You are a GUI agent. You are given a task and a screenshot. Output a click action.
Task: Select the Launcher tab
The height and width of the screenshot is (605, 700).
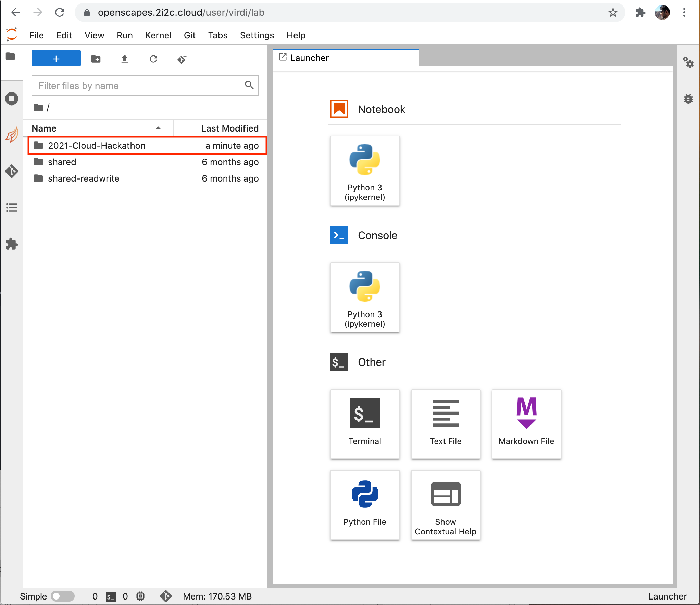[x=309, y=58]
